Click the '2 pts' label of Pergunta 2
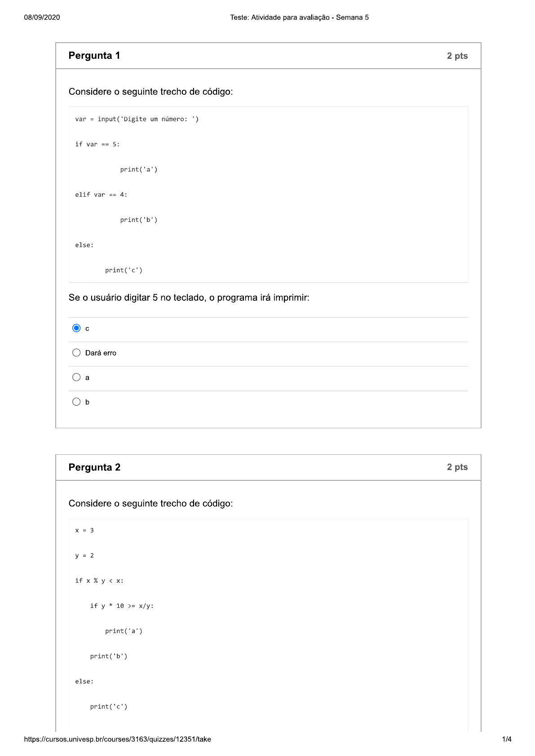The width and height of the screenshot is (535, 756). 457,467
